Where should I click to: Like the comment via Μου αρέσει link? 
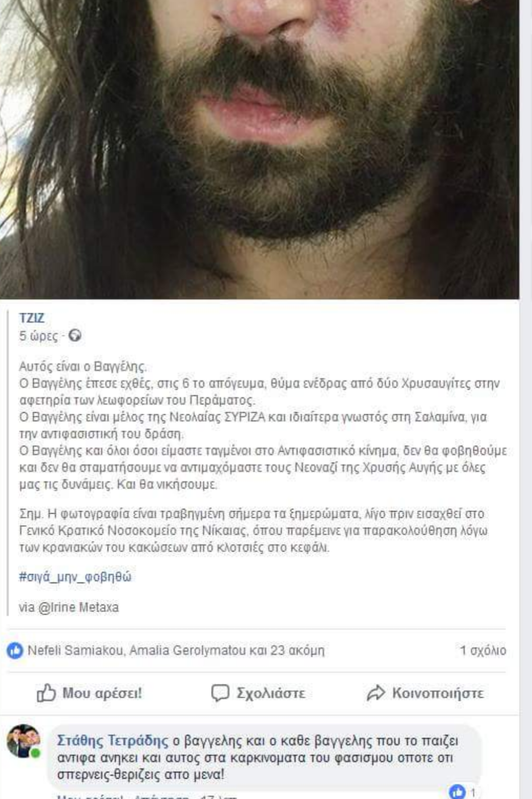[x=90, y=797]
